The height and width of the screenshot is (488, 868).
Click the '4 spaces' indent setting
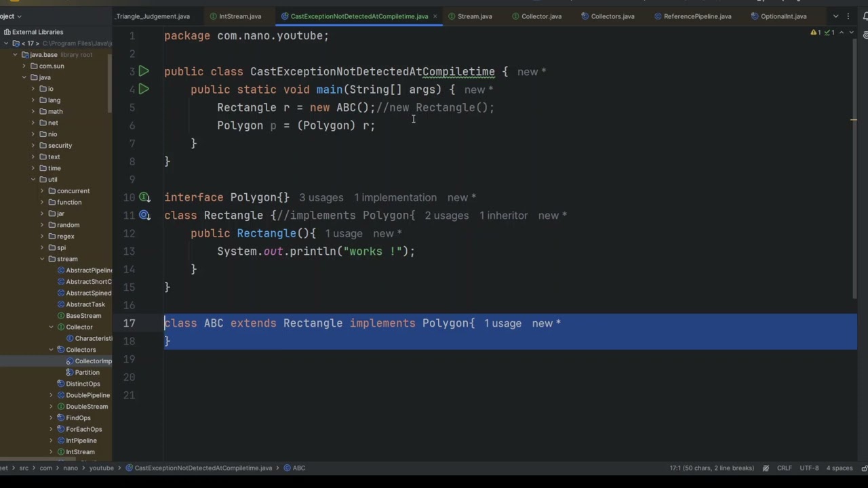840,468
